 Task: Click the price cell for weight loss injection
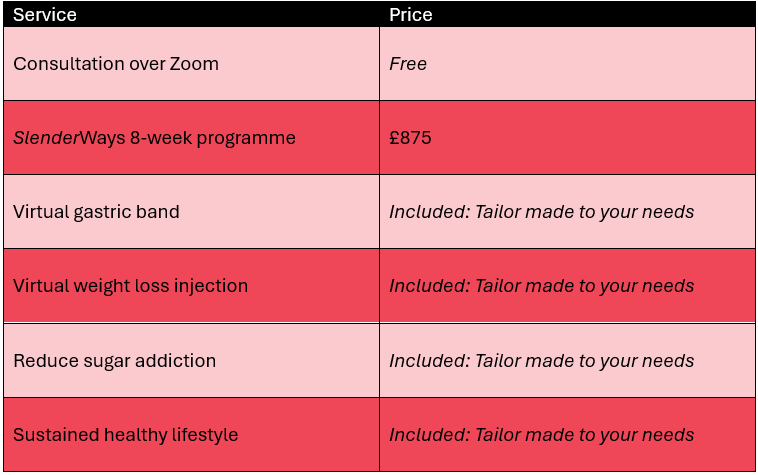pos(541,286)
